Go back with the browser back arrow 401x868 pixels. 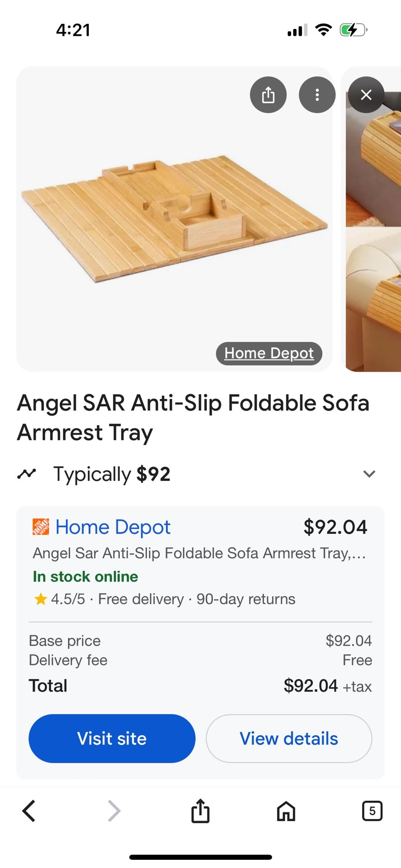(x=29, y=811)
